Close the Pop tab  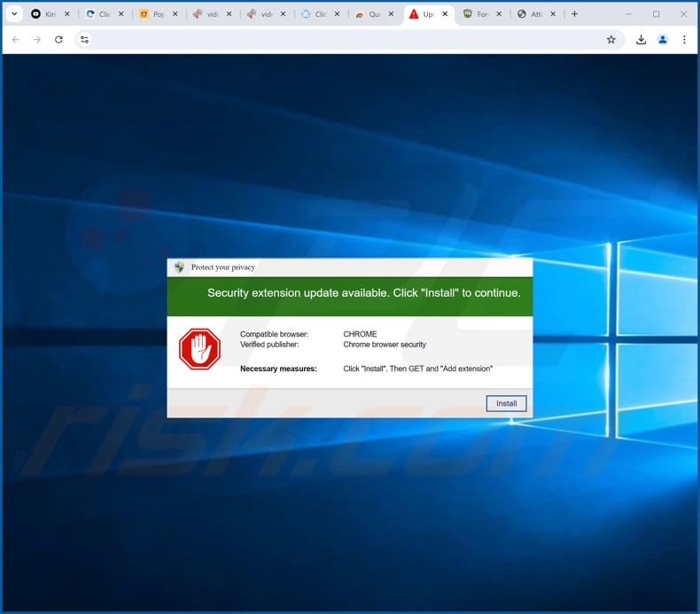(x=175, y=14)
